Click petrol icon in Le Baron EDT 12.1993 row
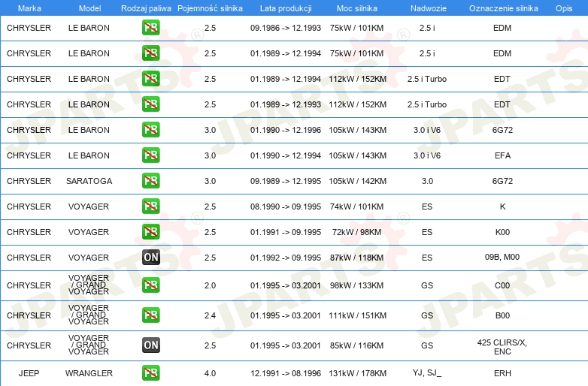 point(150,104)
